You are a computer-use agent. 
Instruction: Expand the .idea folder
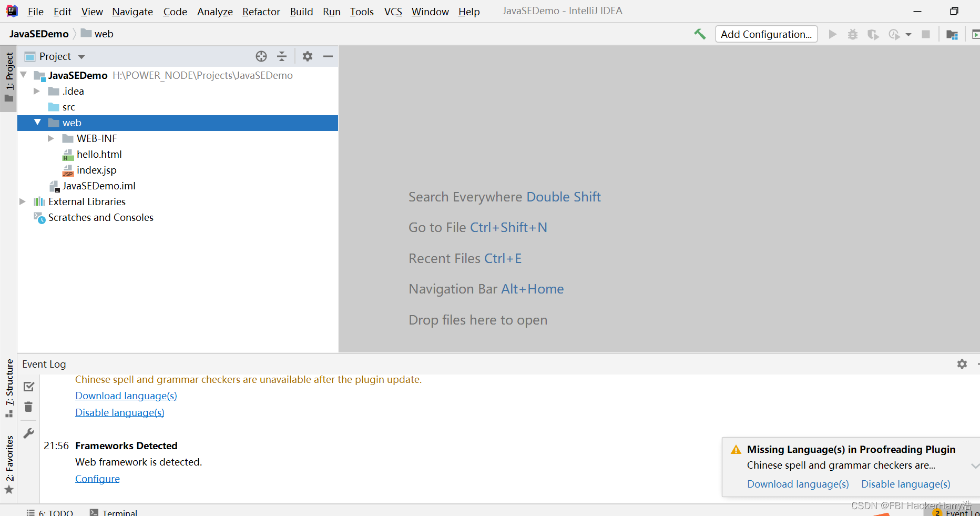coord(37,91)
